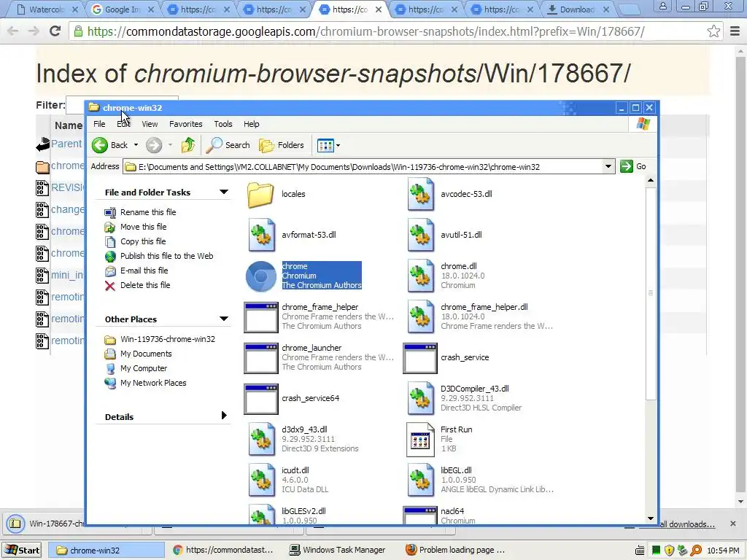Select the chrome_frame_helper.dll icon
The height and width of the screenshot is (560, 747).
421,316
